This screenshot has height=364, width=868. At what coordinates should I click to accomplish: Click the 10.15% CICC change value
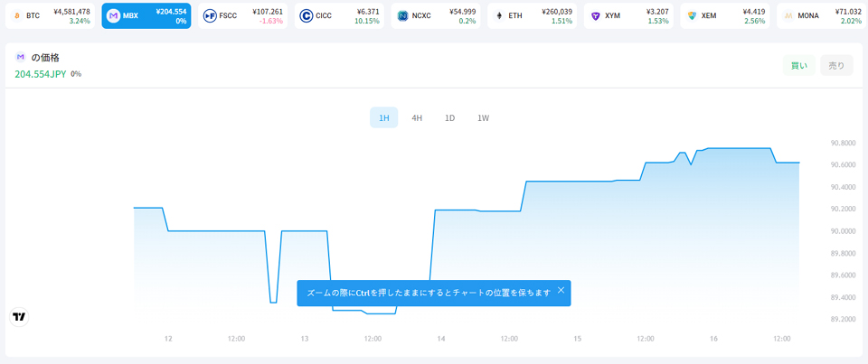point(367,21)
